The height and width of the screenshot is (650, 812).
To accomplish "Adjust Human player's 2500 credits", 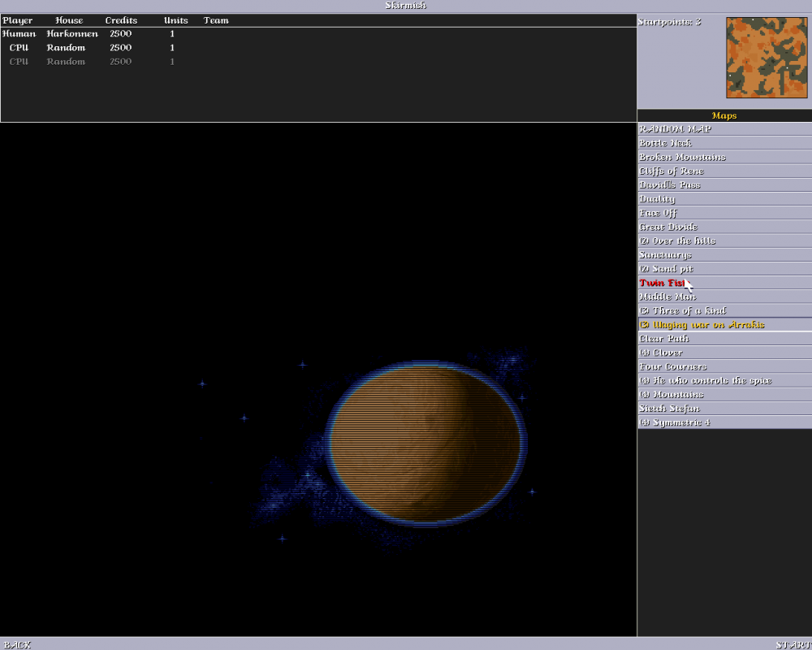I will [x=120, y=34].
